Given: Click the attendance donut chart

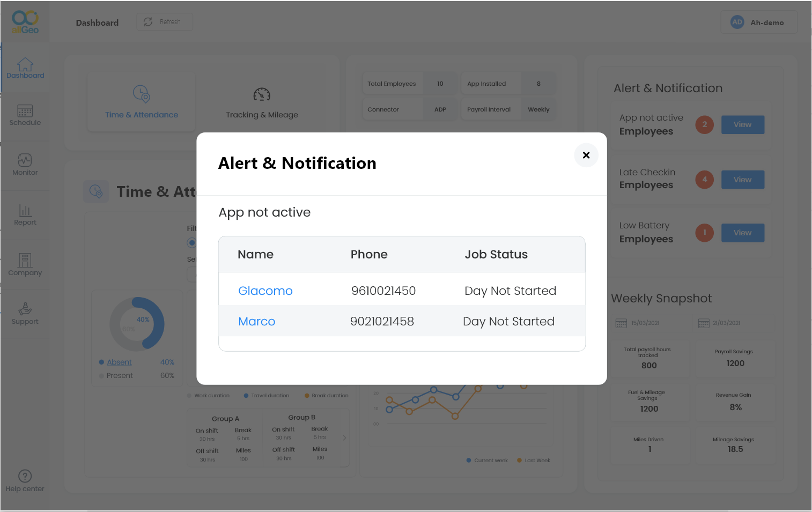Looking at the screenshot, I should (137, 324).
